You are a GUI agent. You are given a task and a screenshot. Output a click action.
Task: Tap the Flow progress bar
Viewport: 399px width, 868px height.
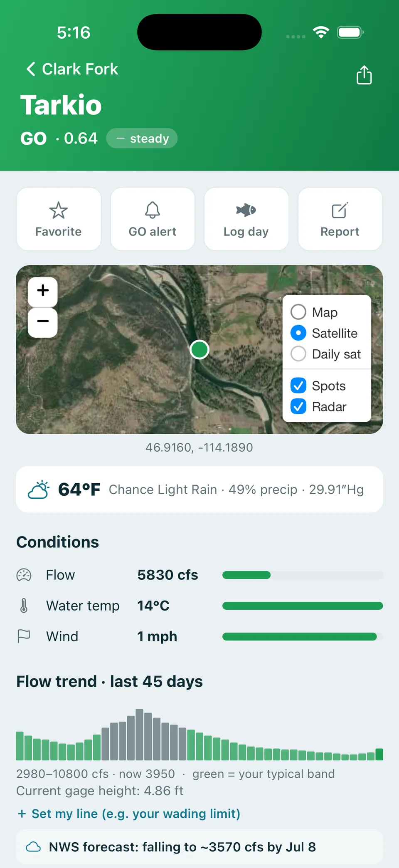point(303,575)
